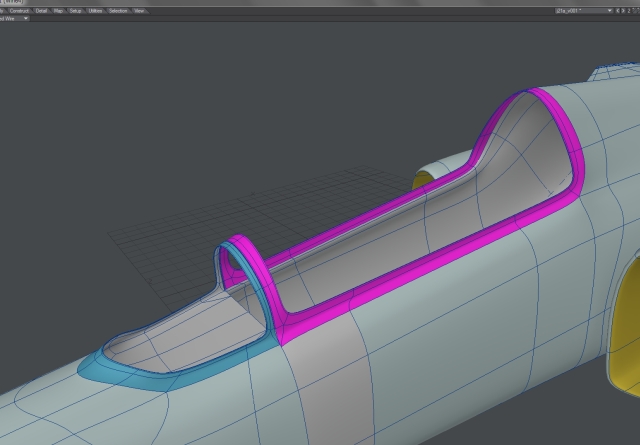Click the right layer arrow icon
Image resolution: width=640 pixels, height=445 pixels.
point(623,11)
